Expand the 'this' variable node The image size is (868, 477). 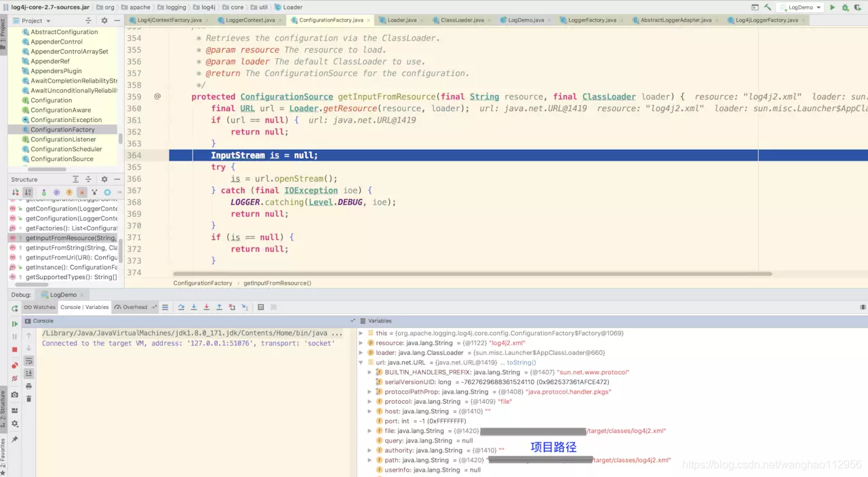[361, 333]
